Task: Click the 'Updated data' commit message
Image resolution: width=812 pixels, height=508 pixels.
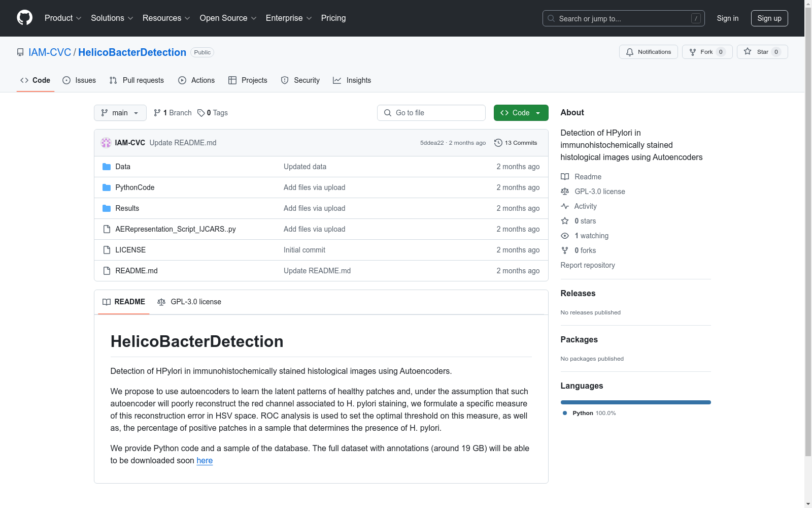Action: 305,167
